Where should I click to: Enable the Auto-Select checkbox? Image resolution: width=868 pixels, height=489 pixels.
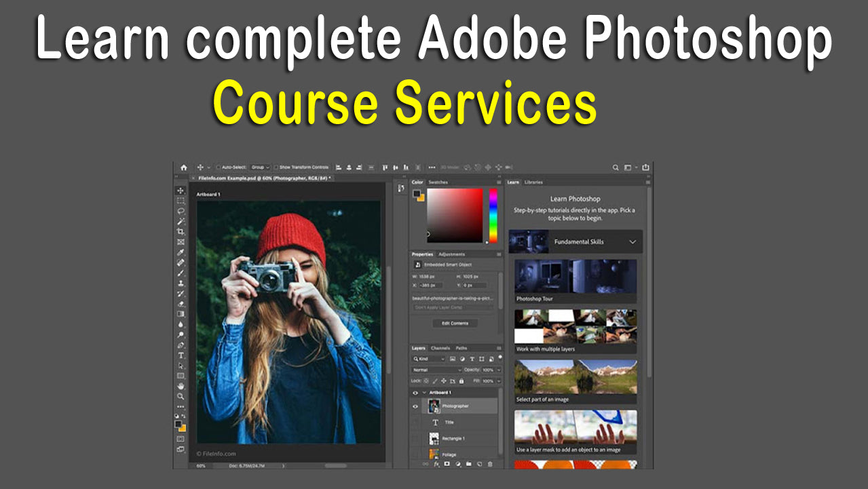pyautogui.click(x=218, y=168)
